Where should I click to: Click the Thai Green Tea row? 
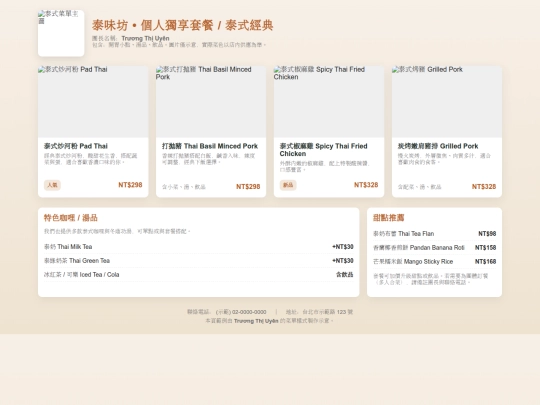(199, 261)
